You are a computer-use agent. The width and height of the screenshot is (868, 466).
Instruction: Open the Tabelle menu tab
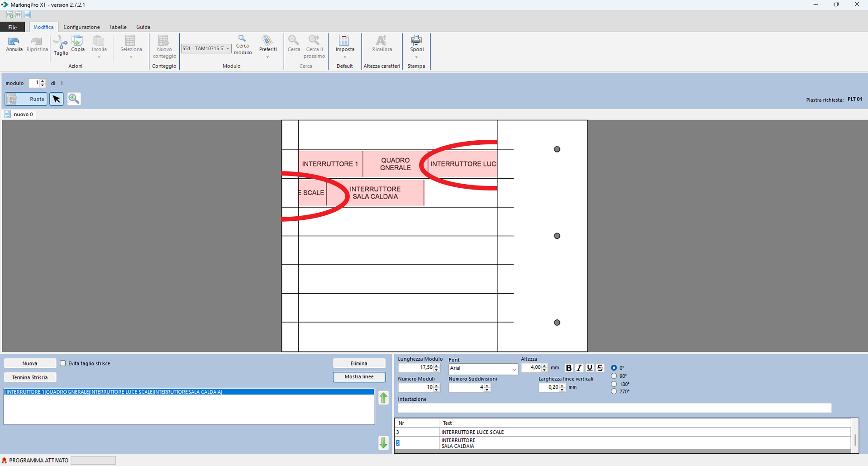click(118, 27)
